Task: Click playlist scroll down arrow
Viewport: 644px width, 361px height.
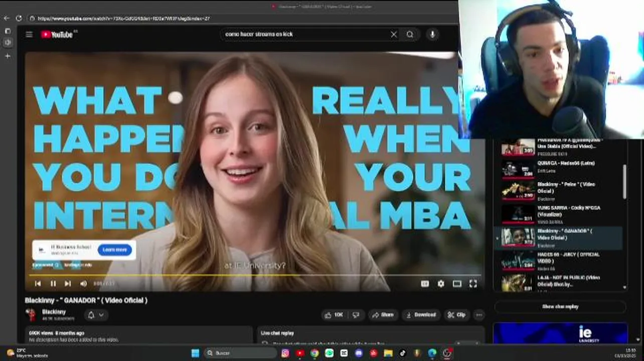Action: click(x=624, y=287)
